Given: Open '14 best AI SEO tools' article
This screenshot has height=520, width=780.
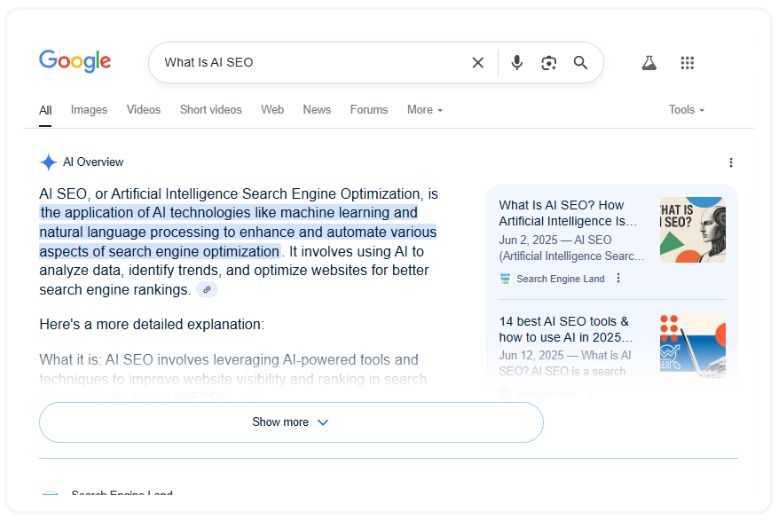Looking at the screenshot, I should point(566,329).
